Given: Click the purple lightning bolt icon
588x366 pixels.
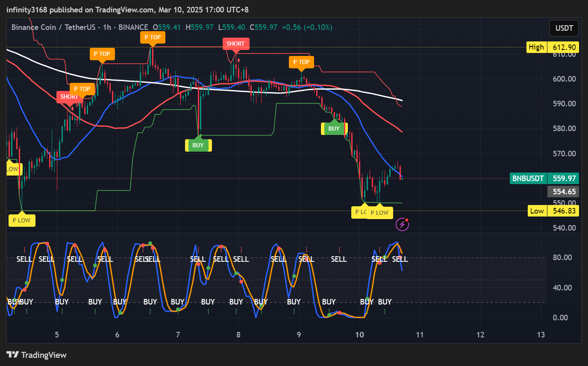Looking at the screenshot, I should click(x=402, y=224).
